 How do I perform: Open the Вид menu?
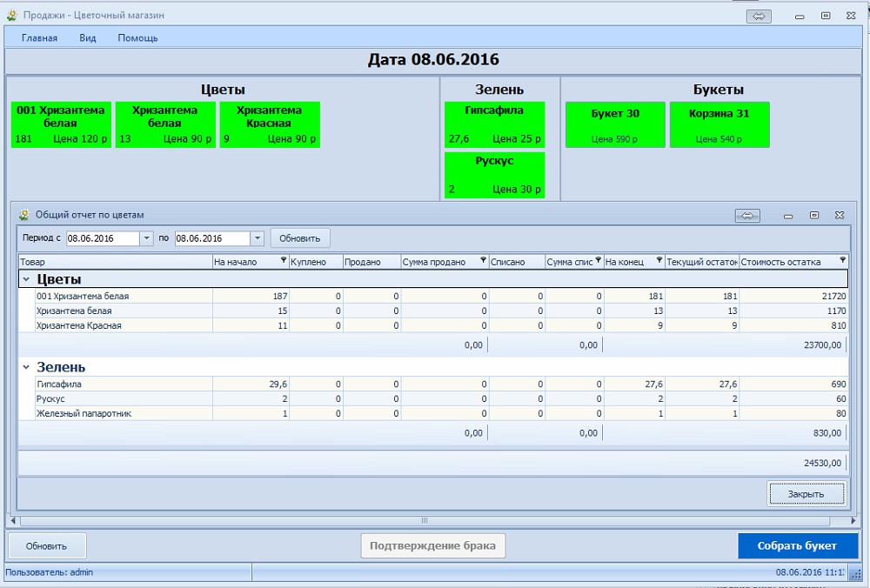[88, 37]
